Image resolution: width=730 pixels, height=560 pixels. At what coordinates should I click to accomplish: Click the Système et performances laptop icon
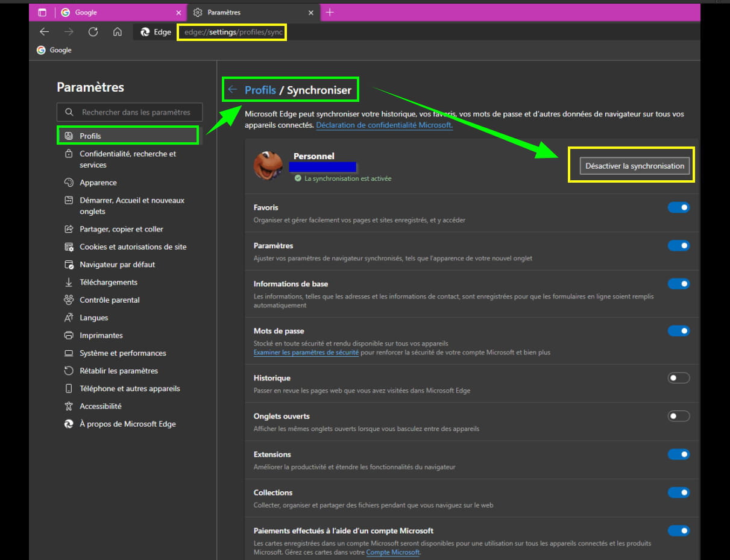point(69,353)
